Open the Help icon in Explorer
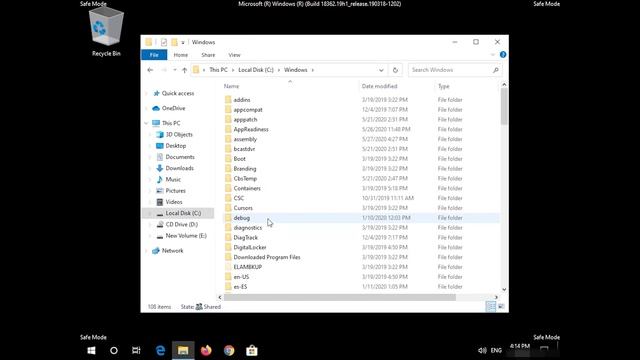 click(503, 55)
